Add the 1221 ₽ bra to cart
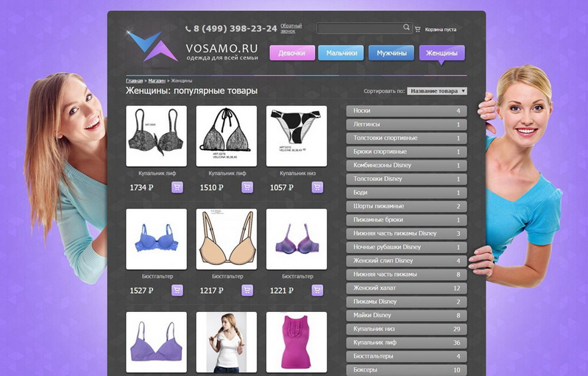Image resolution: width=588 pixels, height=376 pixels. [x=317, y=290]
